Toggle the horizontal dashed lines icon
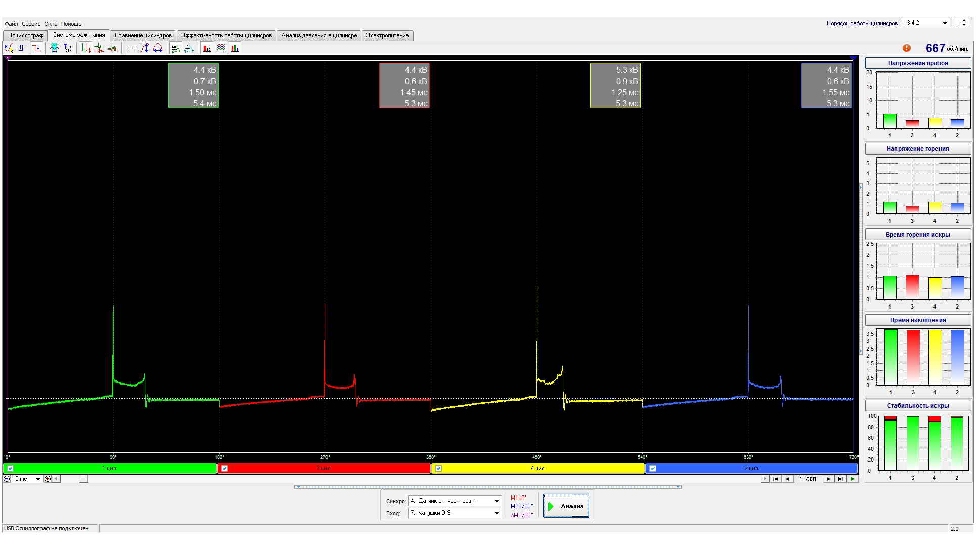Image resolution: width=980 pixels, height=535 pixels. click(130, 48)
